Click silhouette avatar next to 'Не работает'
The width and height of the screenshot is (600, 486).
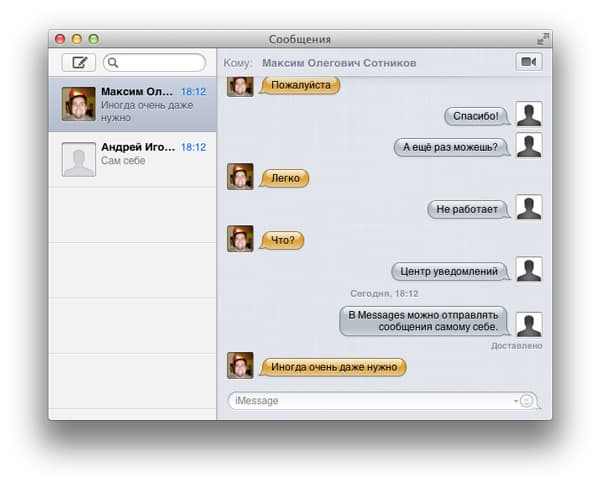(529, 207)
